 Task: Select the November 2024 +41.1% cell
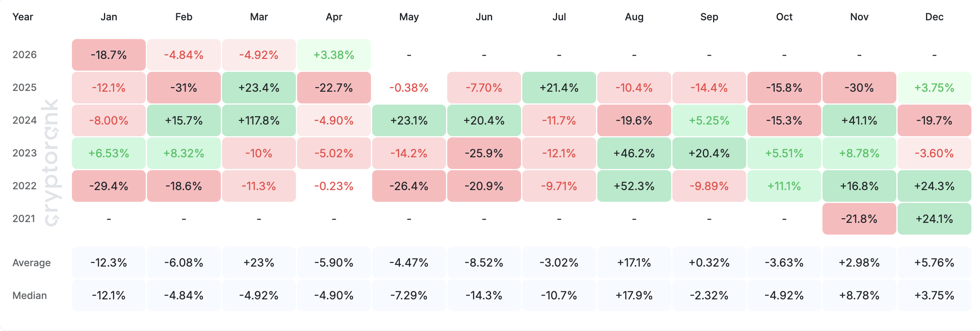859,121
